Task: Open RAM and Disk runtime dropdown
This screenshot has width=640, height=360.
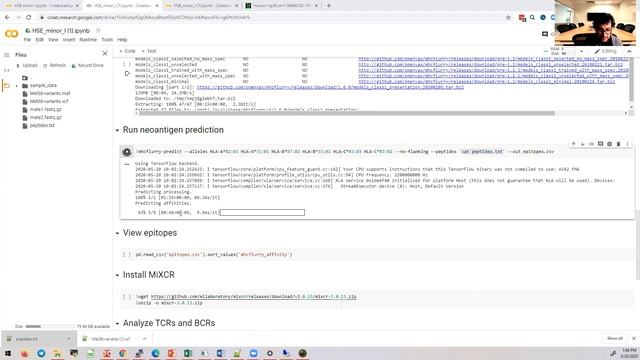Action: [x=581, y=51]
